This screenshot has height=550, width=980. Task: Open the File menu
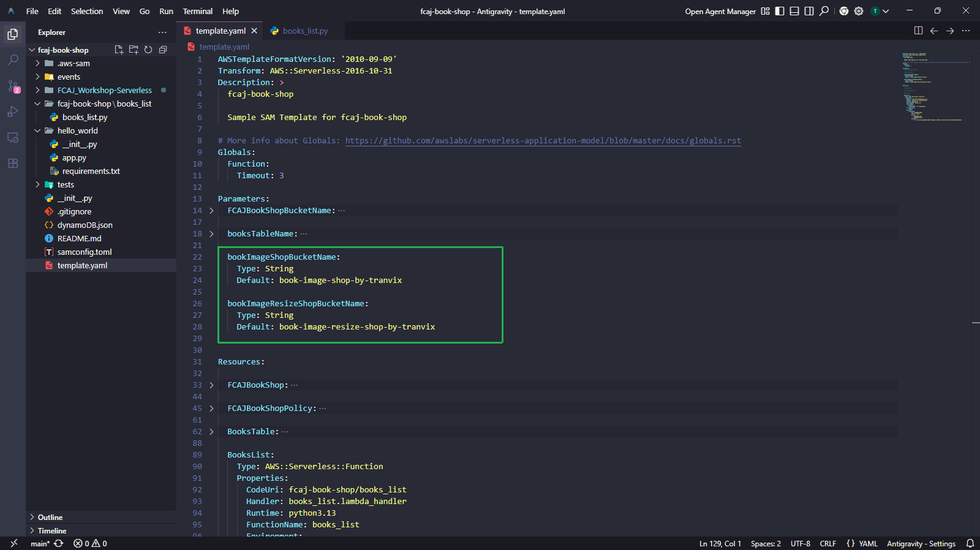(32, 11)
